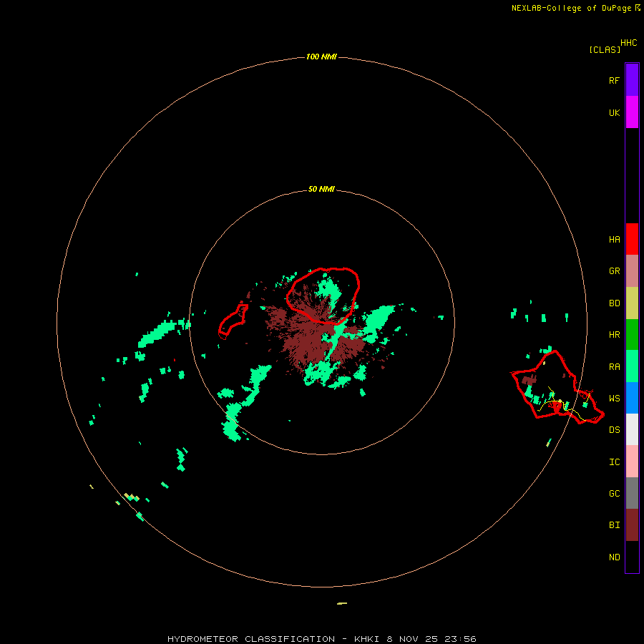Select the IC light pink legend swatch
Image resolution: width=644 pixels, height=644 pixels.
pos(632,462)
